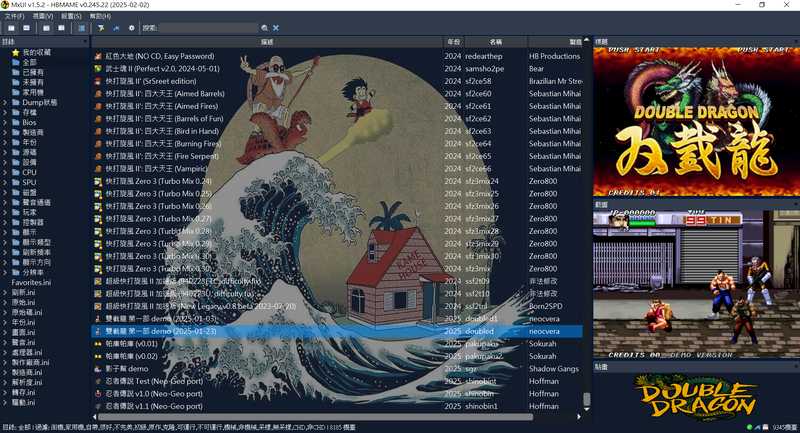Expand the SPU folder node
Viewport: 800px width, 433px height.
tap(5, 182)
